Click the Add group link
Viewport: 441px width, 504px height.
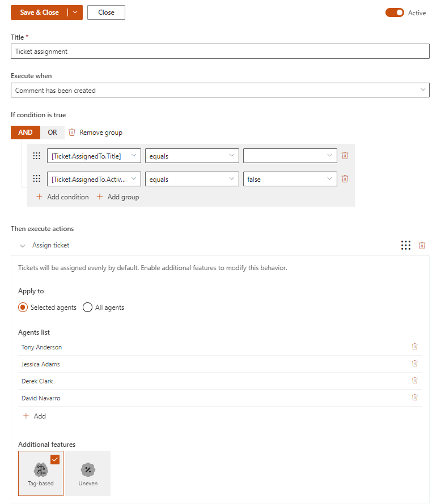123,197
